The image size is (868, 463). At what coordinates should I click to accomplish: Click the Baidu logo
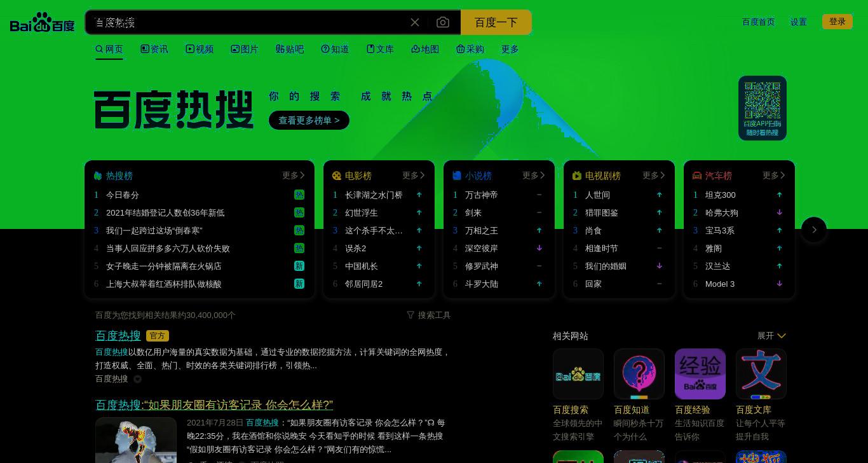tap(43, 22)
